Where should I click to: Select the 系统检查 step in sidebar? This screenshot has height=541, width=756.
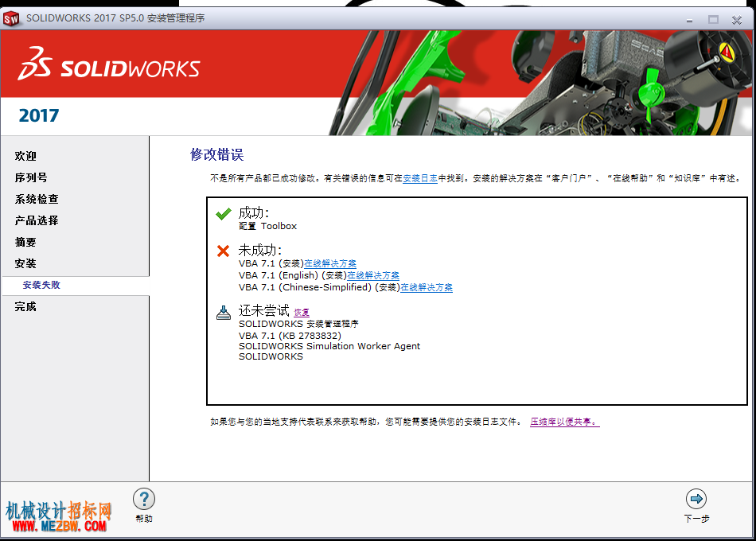37,199
